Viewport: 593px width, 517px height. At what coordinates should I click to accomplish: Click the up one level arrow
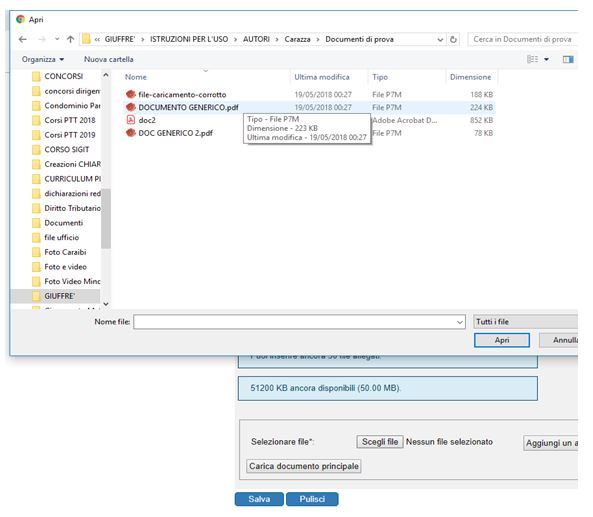pyautogui.click(x=70, y=39)
